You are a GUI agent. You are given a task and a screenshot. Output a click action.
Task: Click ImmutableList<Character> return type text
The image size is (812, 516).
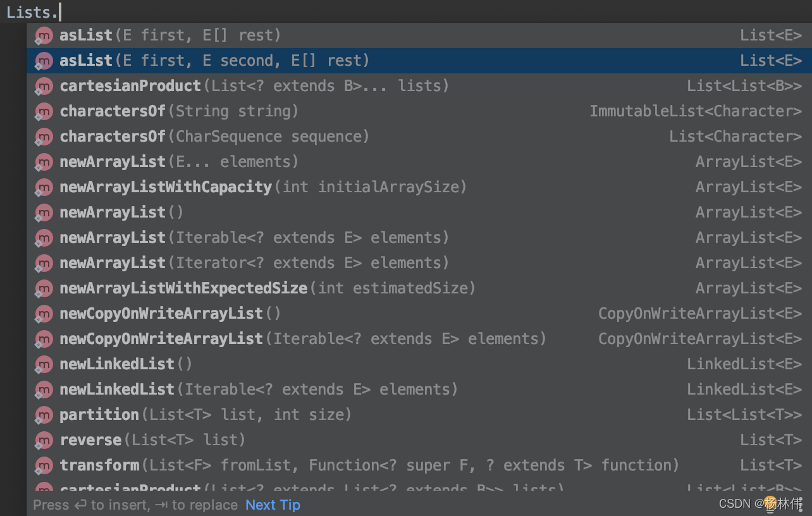click(x=696, y=111)
